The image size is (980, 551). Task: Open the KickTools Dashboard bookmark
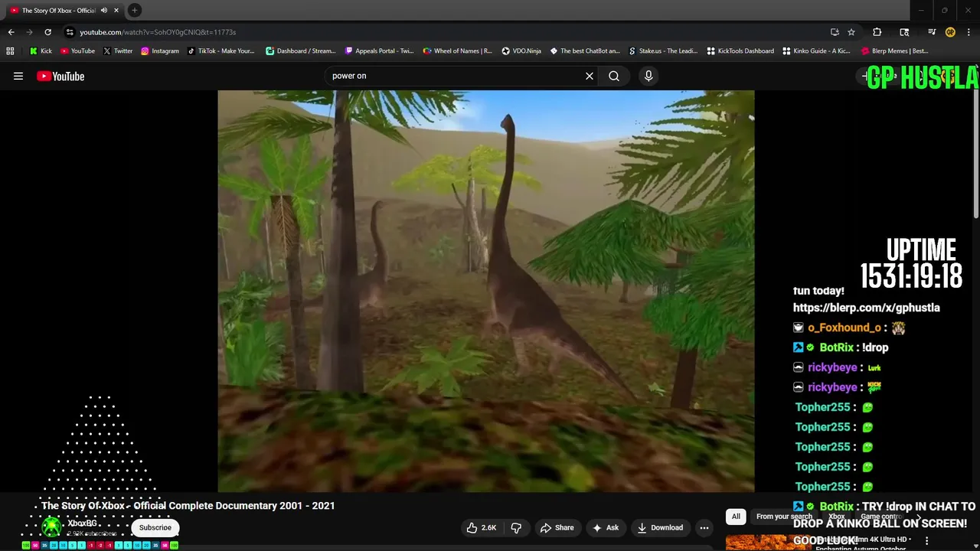pos(740,51)
